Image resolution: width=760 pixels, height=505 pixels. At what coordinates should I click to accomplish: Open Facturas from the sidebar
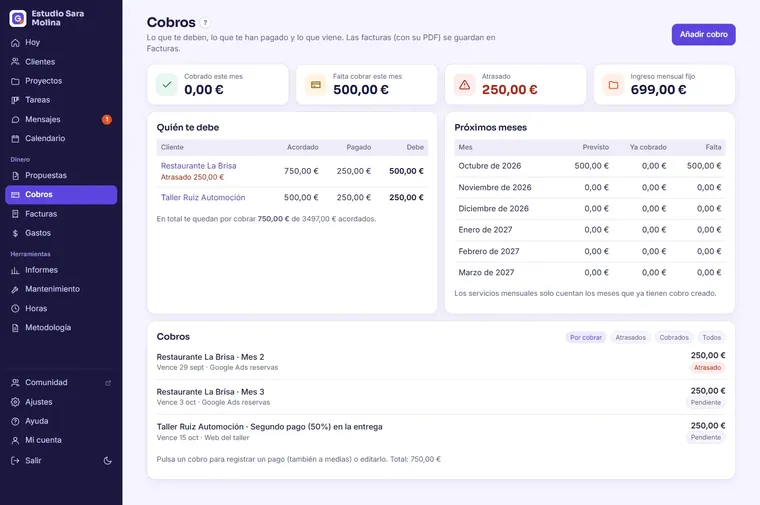(x=61, y=214)
